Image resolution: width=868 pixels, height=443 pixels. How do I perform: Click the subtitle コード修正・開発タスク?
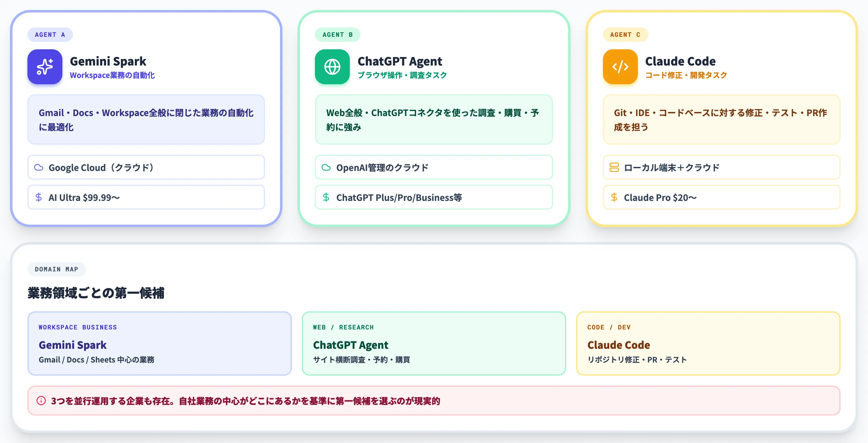[x=686, y=75]
